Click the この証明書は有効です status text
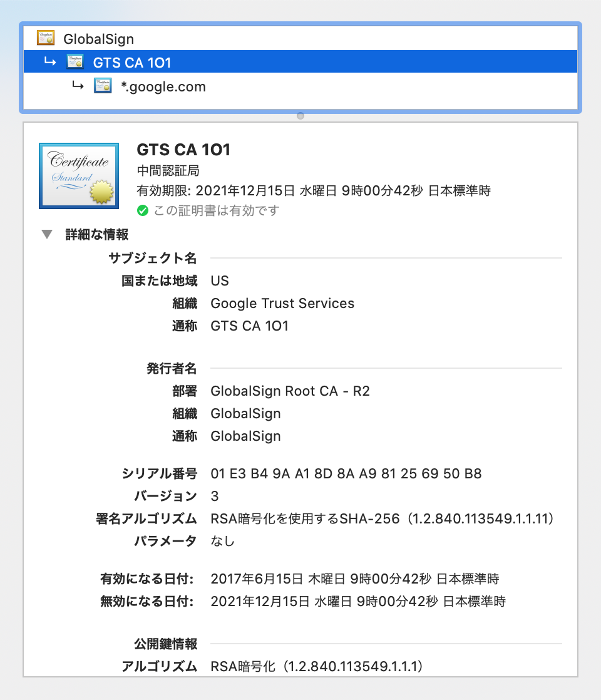This screenshot has width=601, height=700. point(217,211)
